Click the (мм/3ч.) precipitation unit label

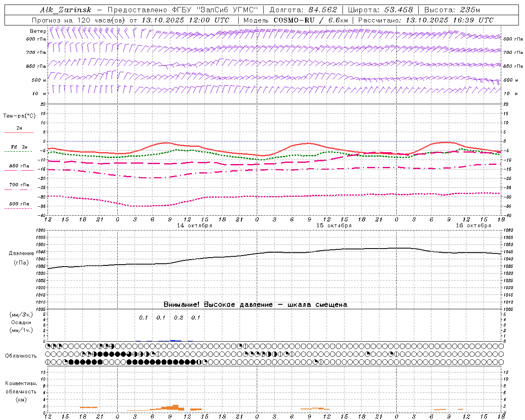[x=21, y=315]
